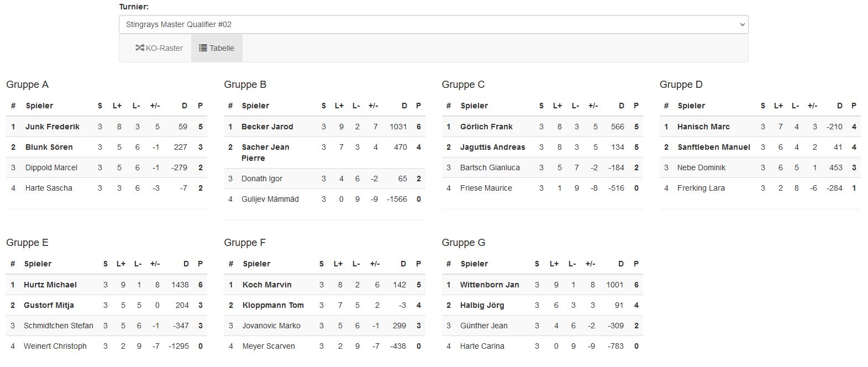The image size is (868, 367).
Task: Click Görlich Frank in Gruppe C
Action: [486, 127]
